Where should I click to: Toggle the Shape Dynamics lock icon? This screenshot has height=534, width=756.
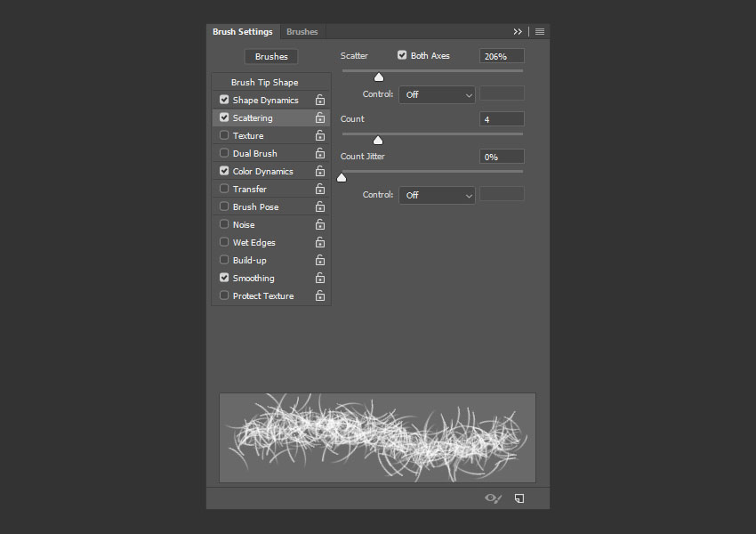click(320, 100)
